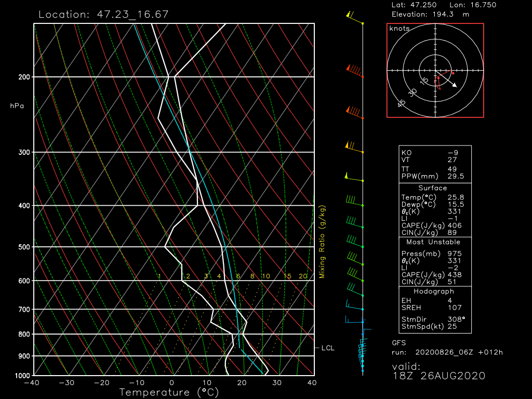
Task: Click the PPW(mm) 29.5 row
Action: (x=432, y=176)
